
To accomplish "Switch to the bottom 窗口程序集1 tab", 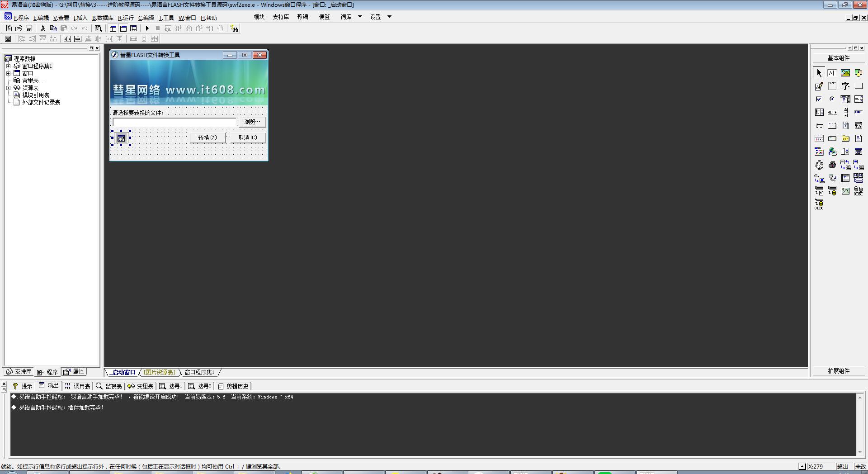I will [x=199, y=372].
